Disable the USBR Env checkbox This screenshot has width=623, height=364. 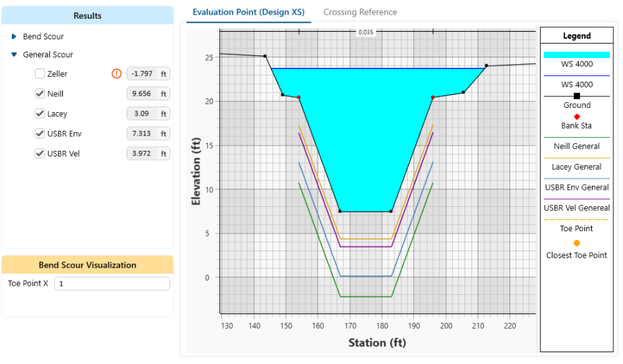40,134
